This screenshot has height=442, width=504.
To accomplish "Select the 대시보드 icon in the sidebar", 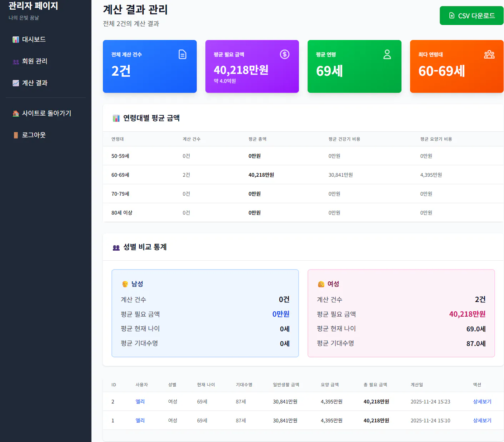I will (x=16, y=39).
